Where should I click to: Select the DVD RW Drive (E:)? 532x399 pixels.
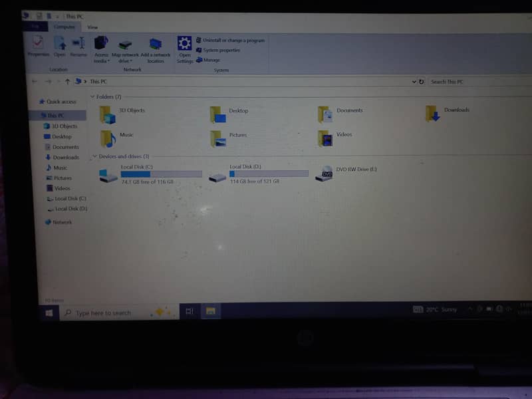pos(346,174)
